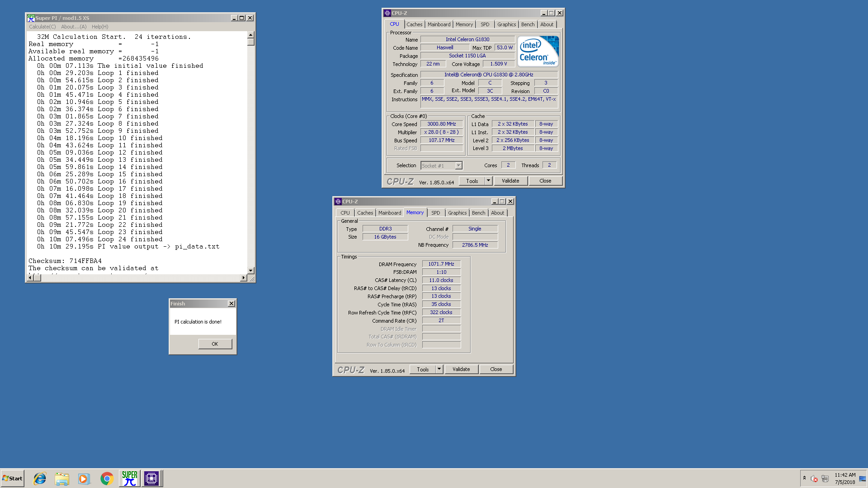
Task: Click the Command Rate value 2T
Action: pos(441,320)
